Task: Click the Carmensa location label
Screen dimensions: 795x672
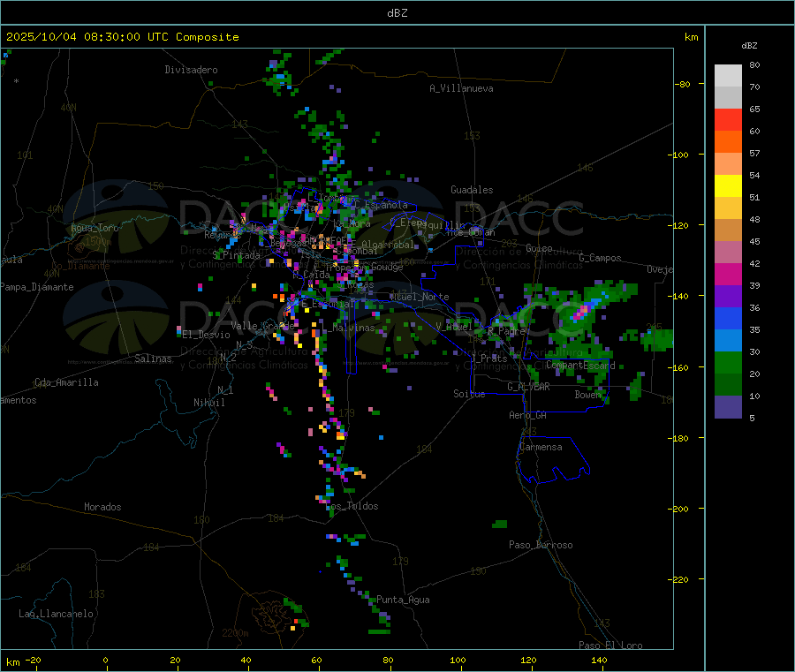Action: (541, 448)
